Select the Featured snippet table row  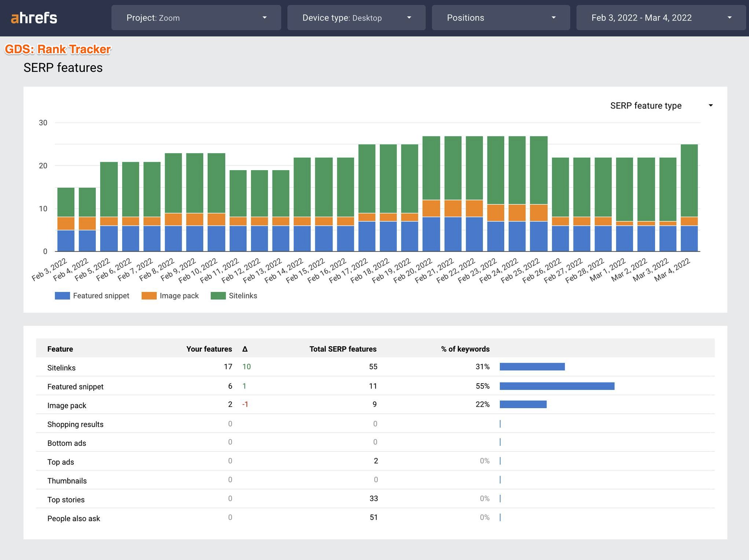coord(75,387)
